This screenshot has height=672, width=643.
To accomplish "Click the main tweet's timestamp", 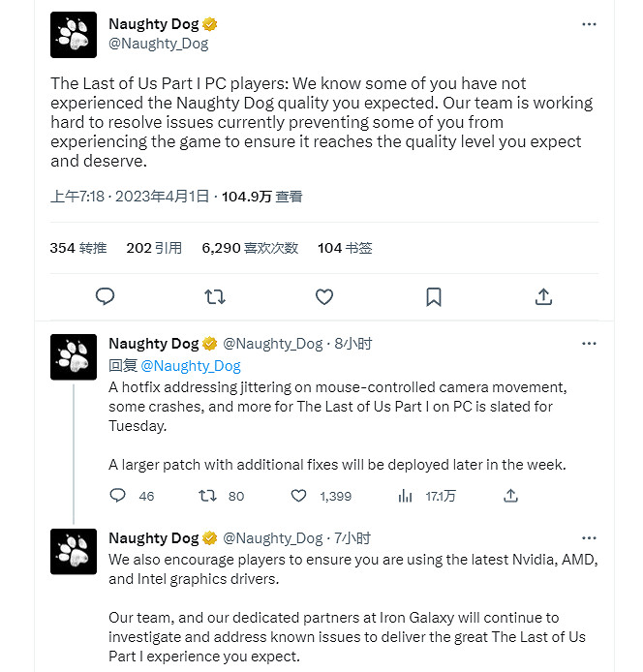I will coord(130,197).
